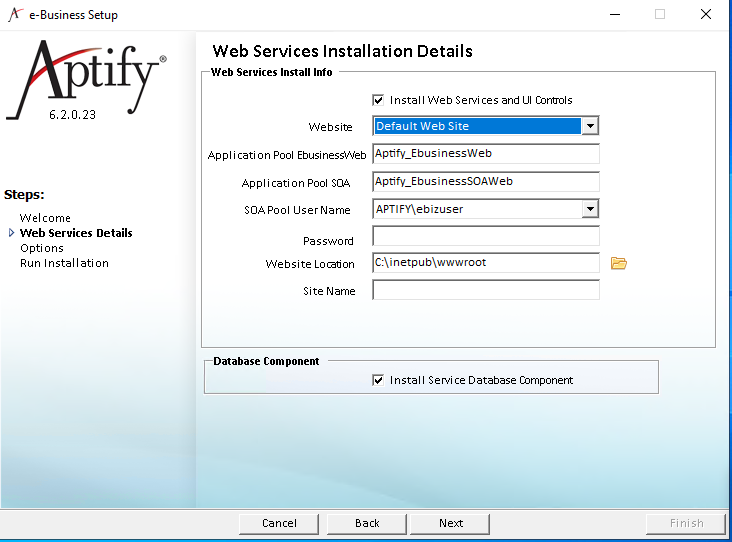
Task: Uncheck Install Web Services and UI Controls
Action: (x=378, y=100)
